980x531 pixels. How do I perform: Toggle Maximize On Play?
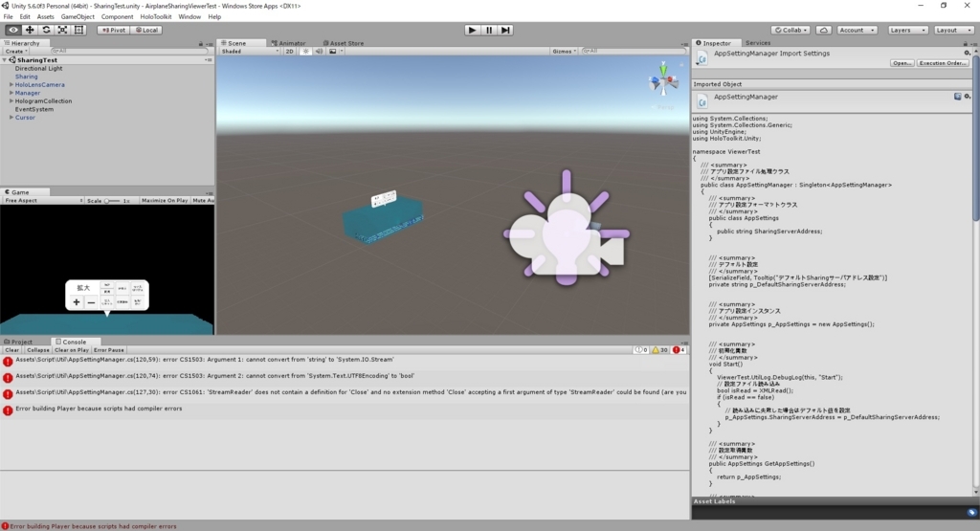click(x=165, y=201)
